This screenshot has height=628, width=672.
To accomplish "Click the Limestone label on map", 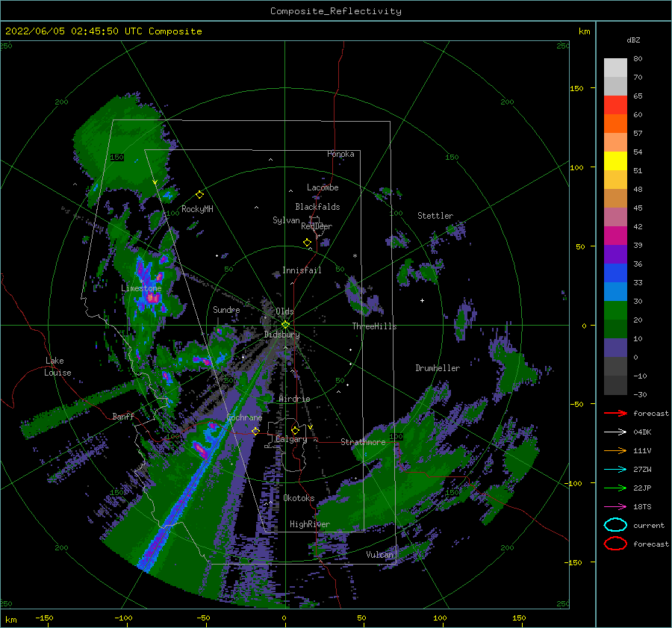I will pyautogui.click(x=141, y=288).
